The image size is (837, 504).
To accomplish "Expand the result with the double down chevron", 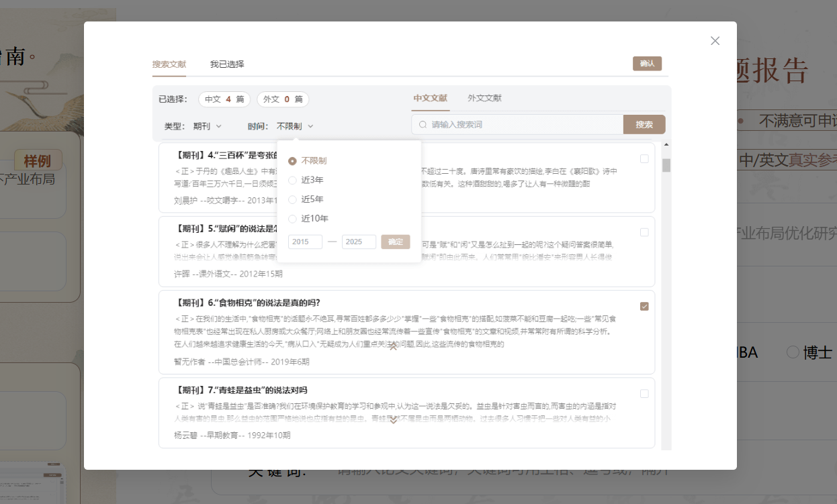I will (393, 421).
